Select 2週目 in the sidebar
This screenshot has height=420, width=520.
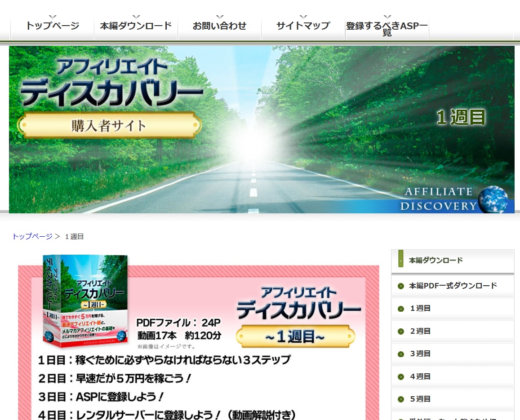[420, 331]
